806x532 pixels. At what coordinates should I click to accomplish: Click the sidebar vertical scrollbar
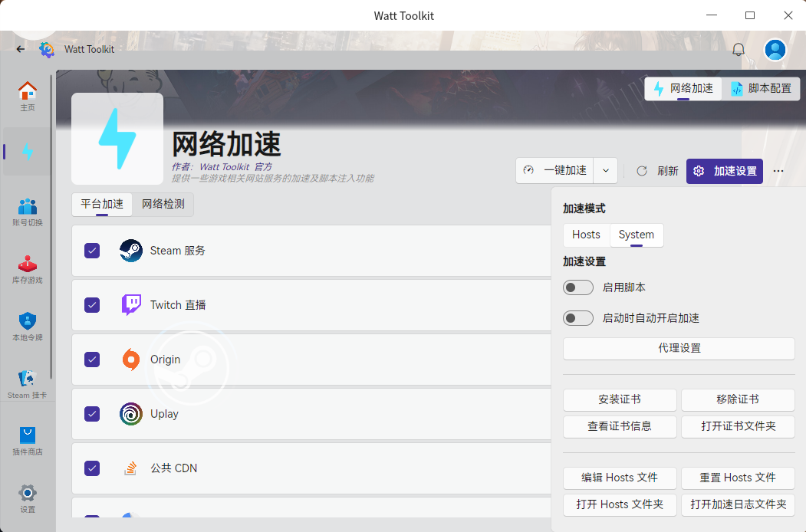tap(51, 226)
